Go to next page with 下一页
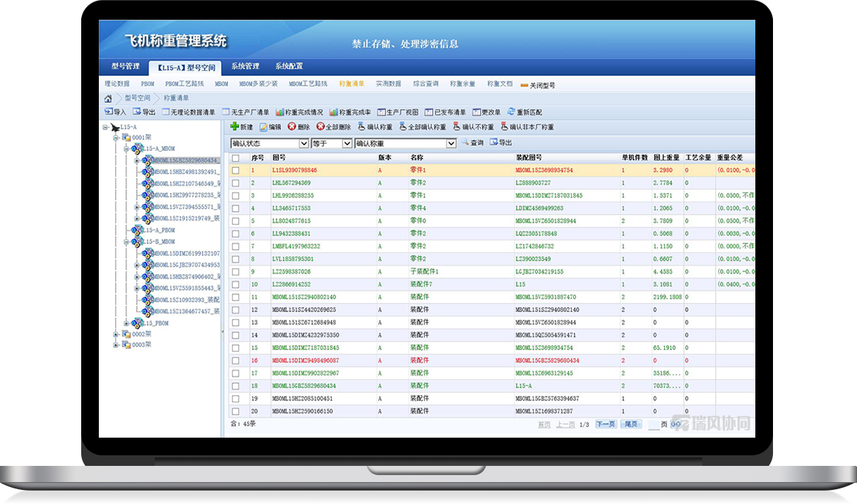The image size is (857, 504). [606, 424]
